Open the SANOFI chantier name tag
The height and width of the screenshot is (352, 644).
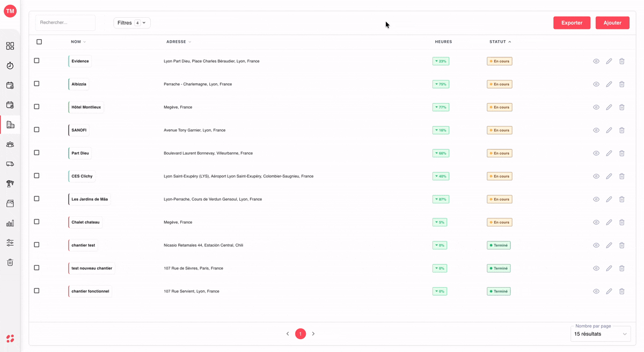(x=79, y=130)
